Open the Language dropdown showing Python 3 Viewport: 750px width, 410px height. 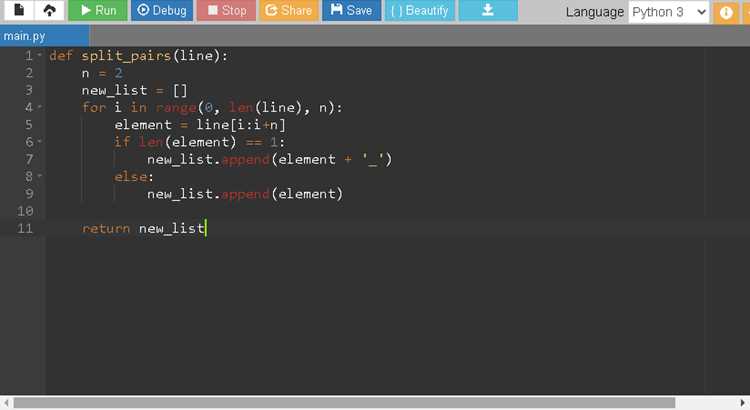point(668,12)
